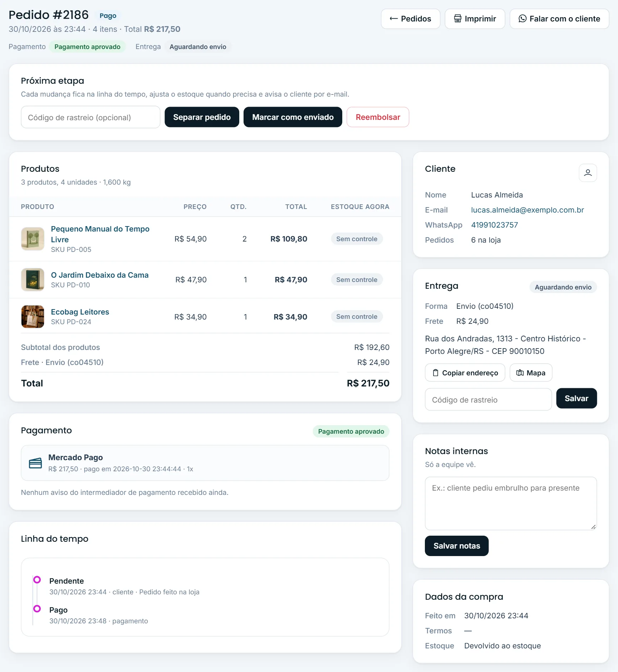The width and height of the screenshot is (618, 672).
Task: Open the Ecobag Leitores product image
Action: [x=33, y=316]
